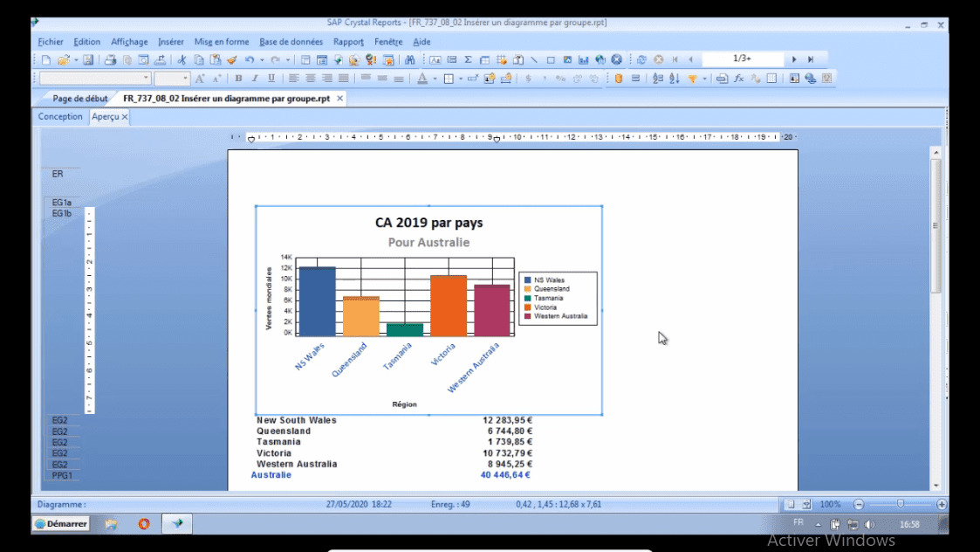Cut selection with the scissors icon
Image resolution: width=980 pixels, height=552 pixels.
point(182,60)
